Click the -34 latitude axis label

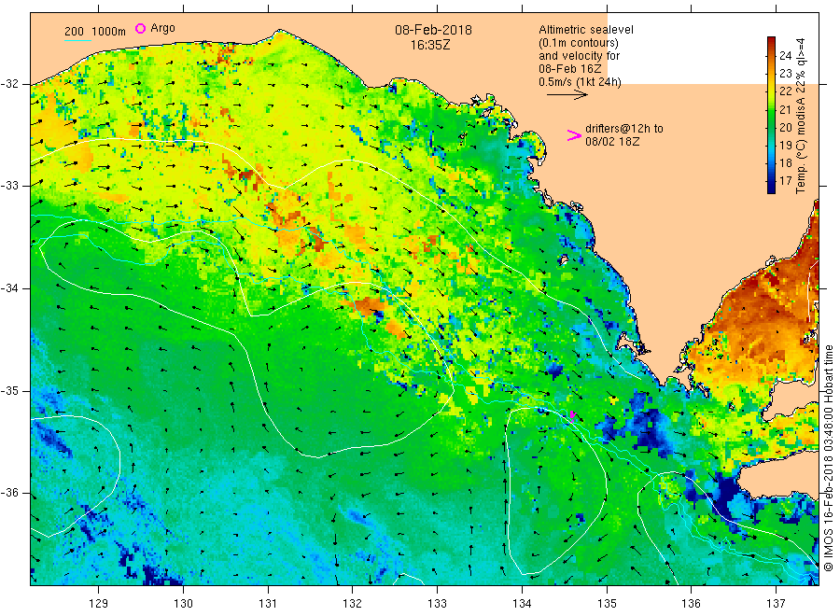[x=9, y=288]
